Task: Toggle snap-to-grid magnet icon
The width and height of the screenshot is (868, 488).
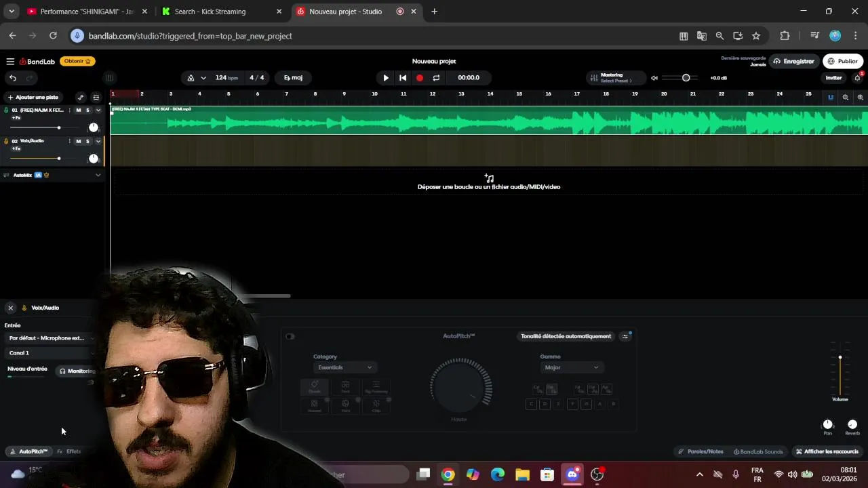Action: click(x=830, y=98)
